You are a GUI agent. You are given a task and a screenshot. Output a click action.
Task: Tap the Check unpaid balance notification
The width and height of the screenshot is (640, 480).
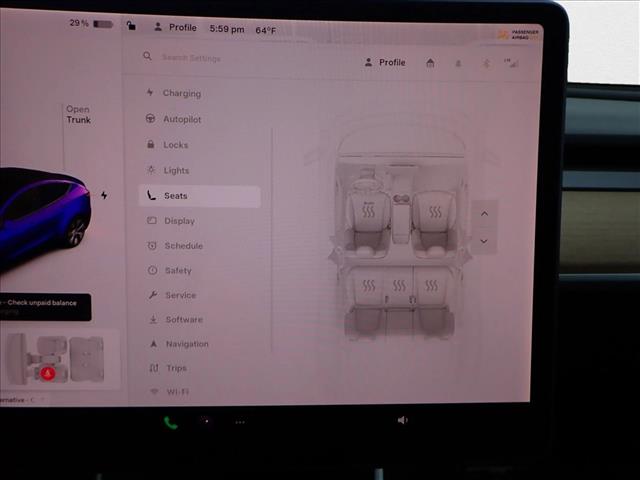coord(45,307)
